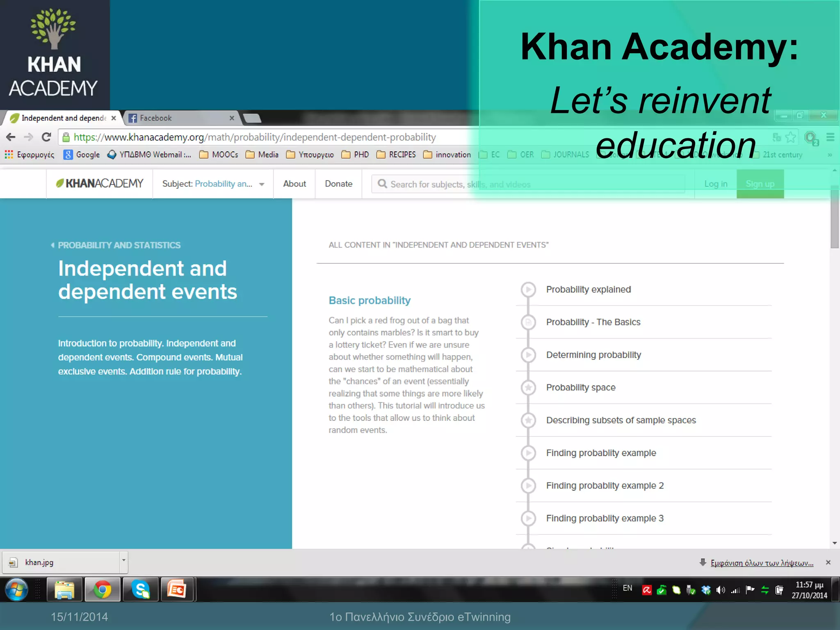Viewport: 840px width, 630px height.
Task: Open the innovation bookmark folder
Action: coord(447,155)
